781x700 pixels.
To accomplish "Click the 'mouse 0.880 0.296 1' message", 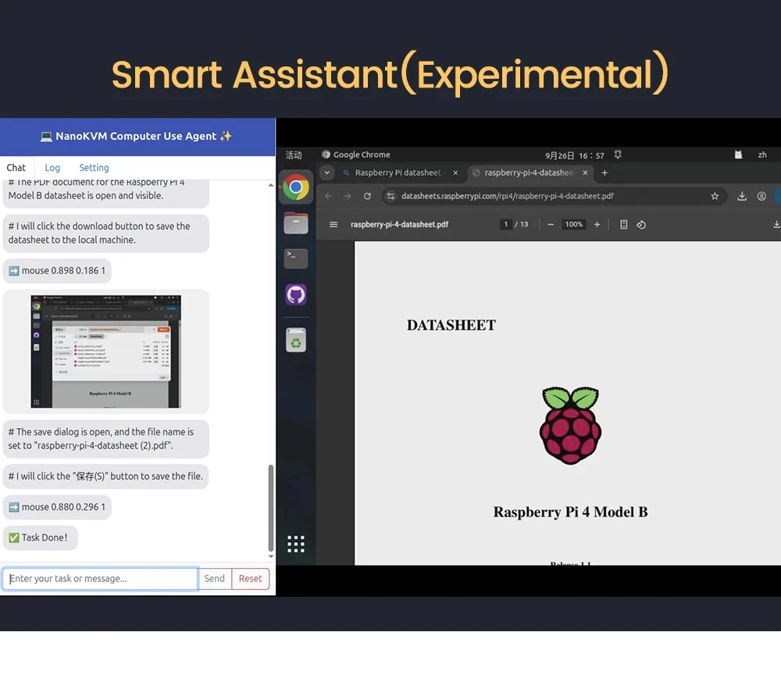I will pos(57,507).
